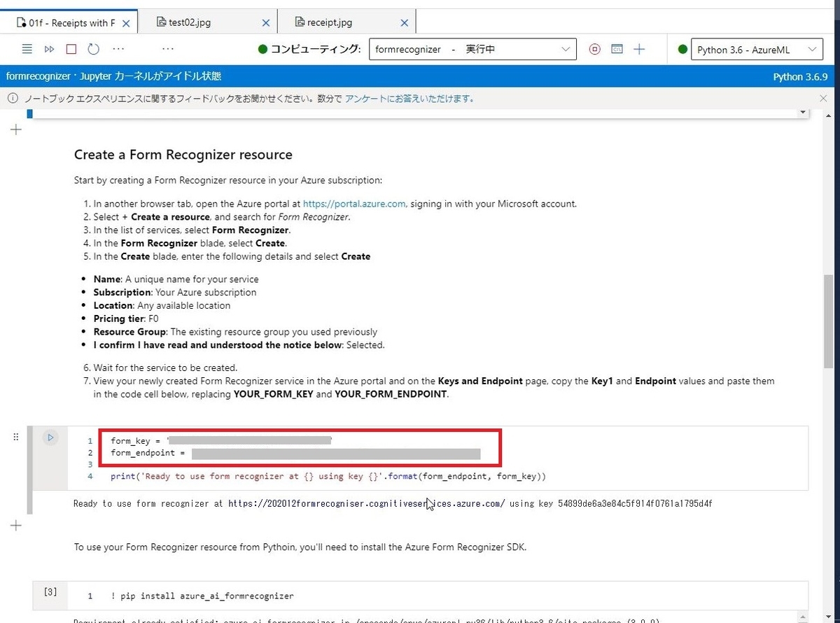Click the info icon in feedback bar

(x=13, y=99)
